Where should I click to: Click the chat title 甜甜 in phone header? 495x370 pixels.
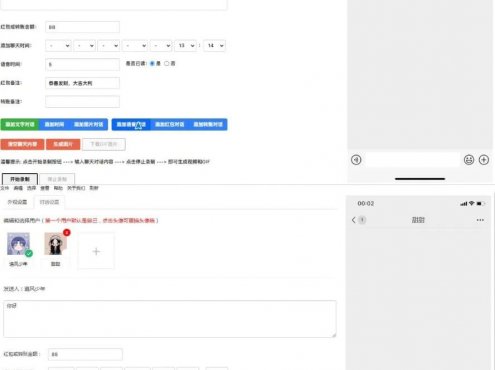click(418, 220)
